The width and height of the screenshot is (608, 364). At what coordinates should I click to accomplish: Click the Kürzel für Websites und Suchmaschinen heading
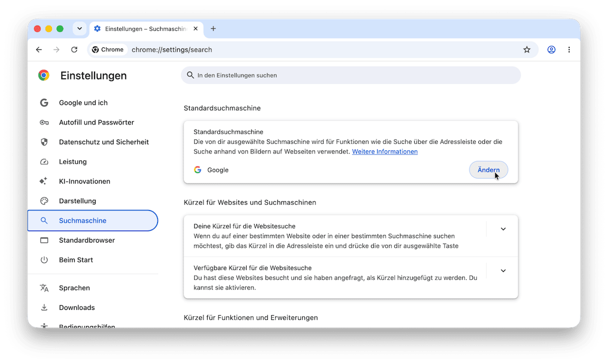click(249, 202)
